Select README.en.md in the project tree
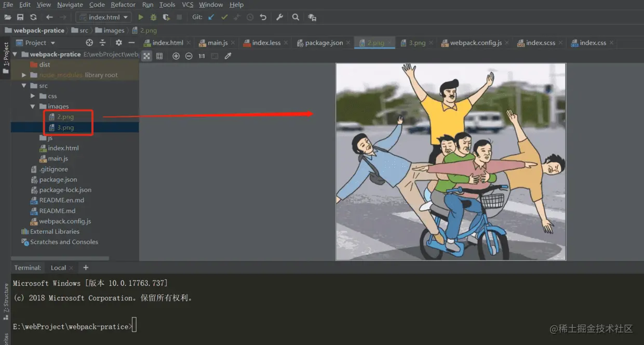Image resolution: width=644 pixels, height=345 pixels. [61, 200]
